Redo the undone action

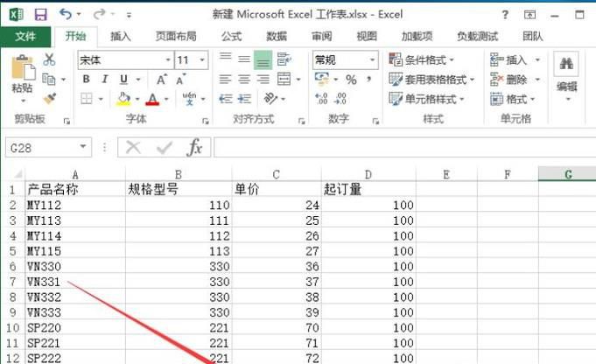click(x=99, y=15)
